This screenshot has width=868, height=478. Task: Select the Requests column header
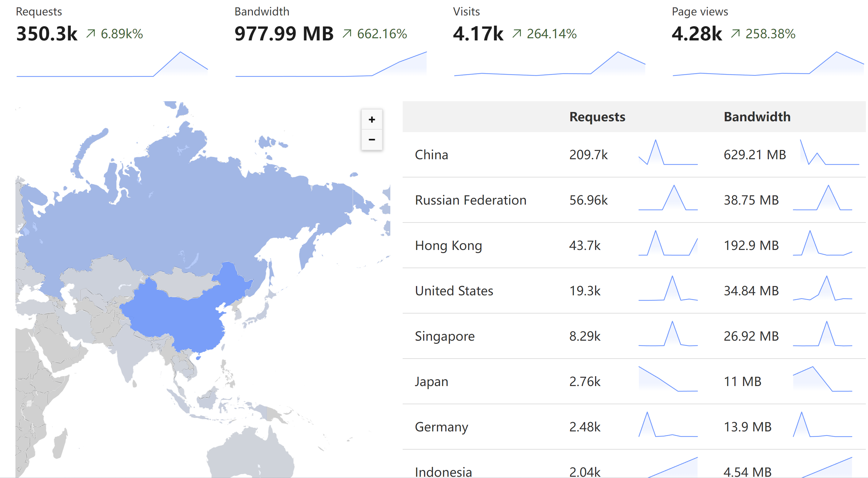coord(597,117)
